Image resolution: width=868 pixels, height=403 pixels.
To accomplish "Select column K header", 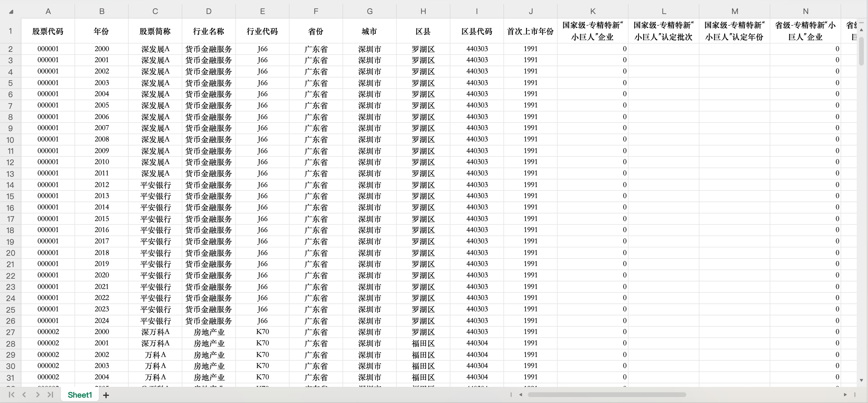I will click(592, 11).
